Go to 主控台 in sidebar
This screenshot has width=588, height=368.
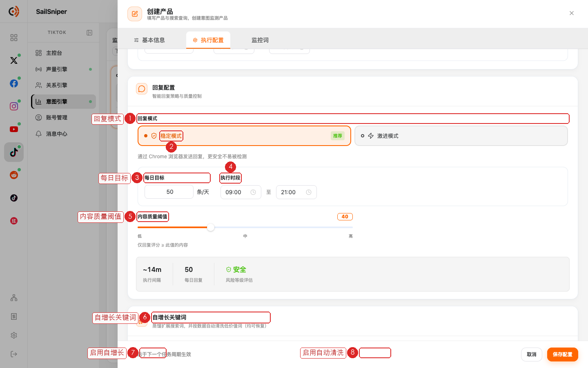tap(64, 53)
